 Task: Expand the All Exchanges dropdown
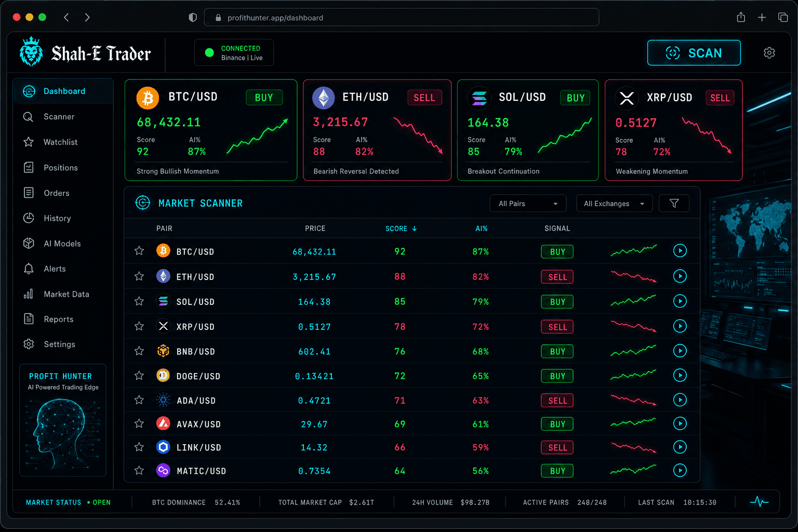[615, 204]
